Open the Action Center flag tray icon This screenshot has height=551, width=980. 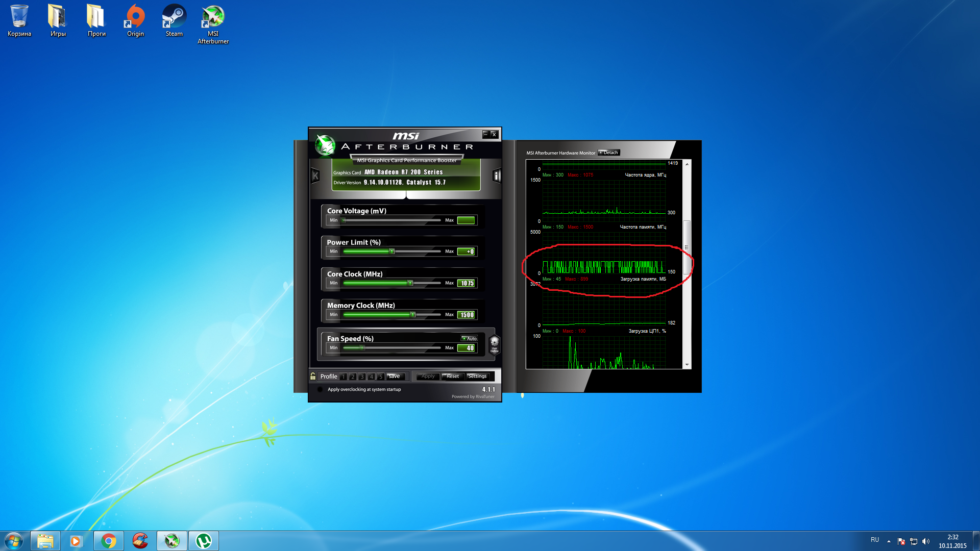click(x=901, y=541)
